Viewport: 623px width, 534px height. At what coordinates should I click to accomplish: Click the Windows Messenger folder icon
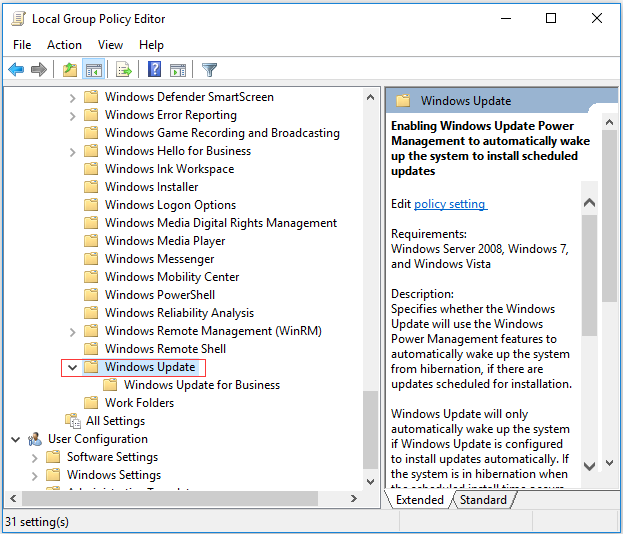(x=91, y=259)
